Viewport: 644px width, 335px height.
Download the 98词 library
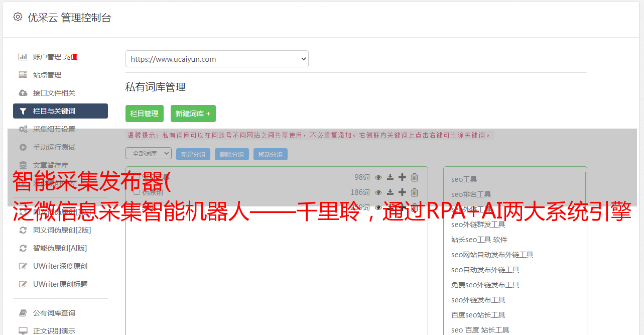point(390,177)
